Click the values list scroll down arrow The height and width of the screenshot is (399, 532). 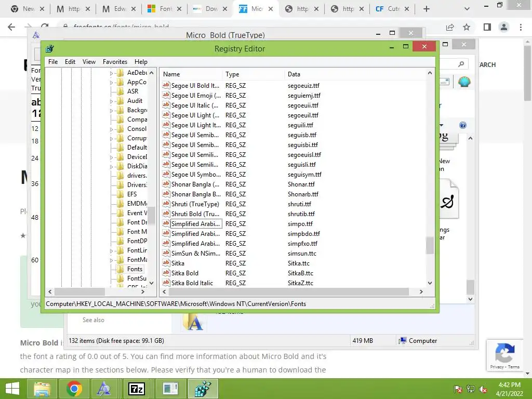tap(430, 283)
